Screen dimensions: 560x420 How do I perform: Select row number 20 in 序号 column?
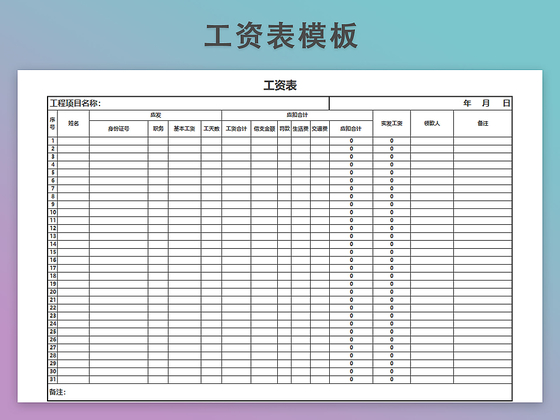coord(53,292)
